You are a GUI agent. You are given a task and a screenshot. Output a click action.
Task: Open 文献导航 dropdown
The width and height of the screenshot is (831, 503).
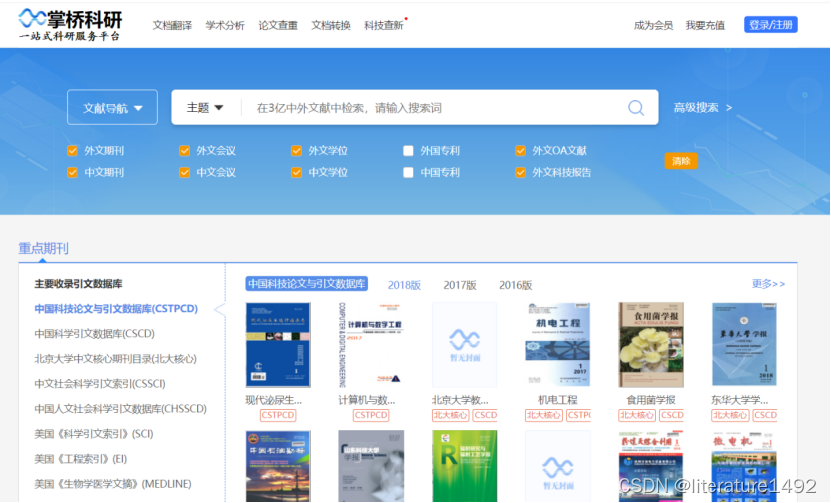112,108
